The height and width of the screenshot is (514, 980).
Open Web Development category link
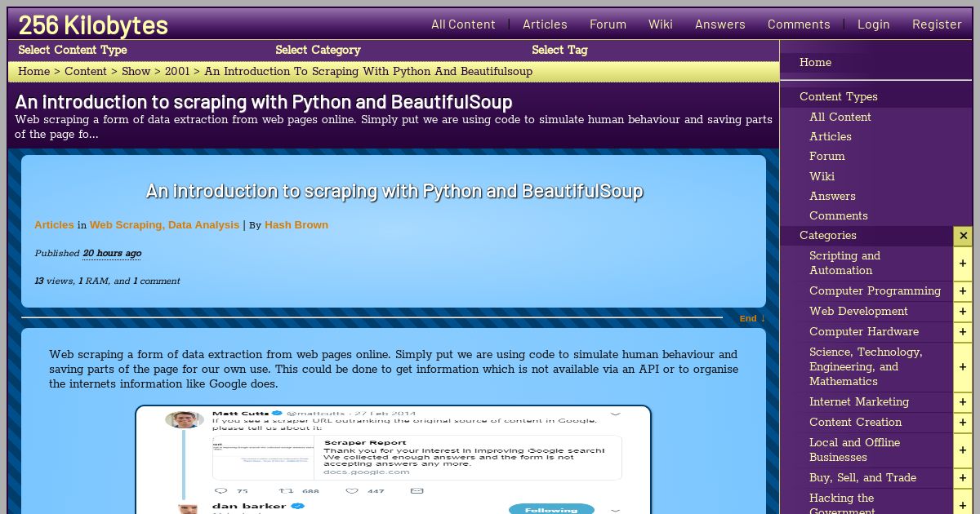pyautogui.click(x=858, y=312)
